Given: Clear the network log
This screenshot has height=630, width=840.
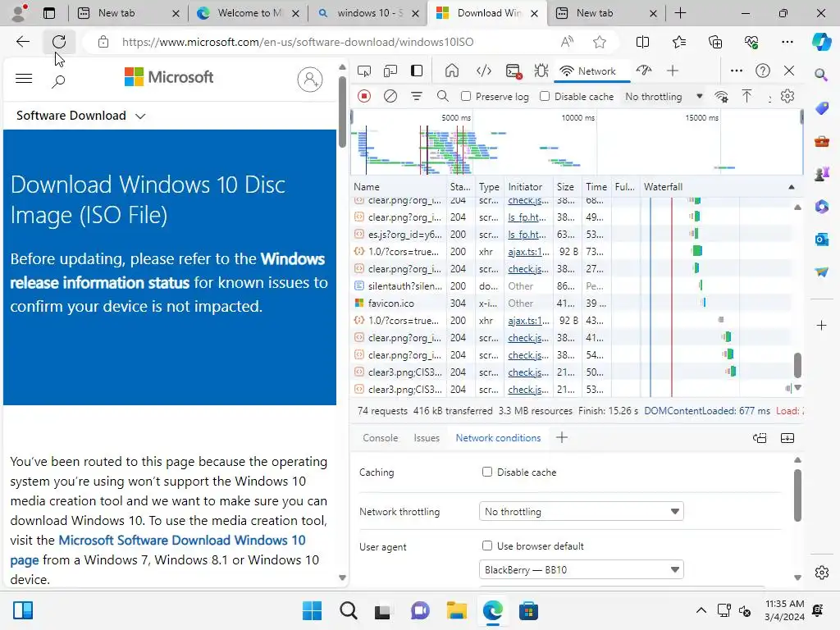Looking at the screenshot, I should tap(390, 97).
